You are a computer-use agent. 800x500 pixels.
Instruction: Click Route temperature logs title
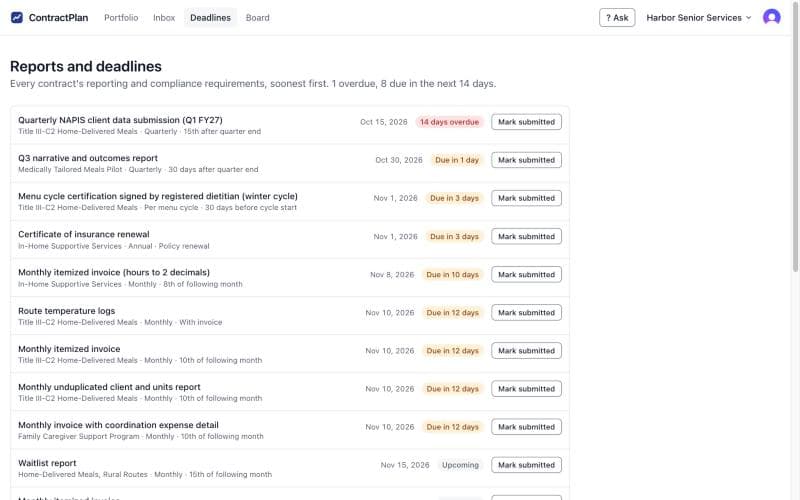pyautogui.click(x=66, y=311)
